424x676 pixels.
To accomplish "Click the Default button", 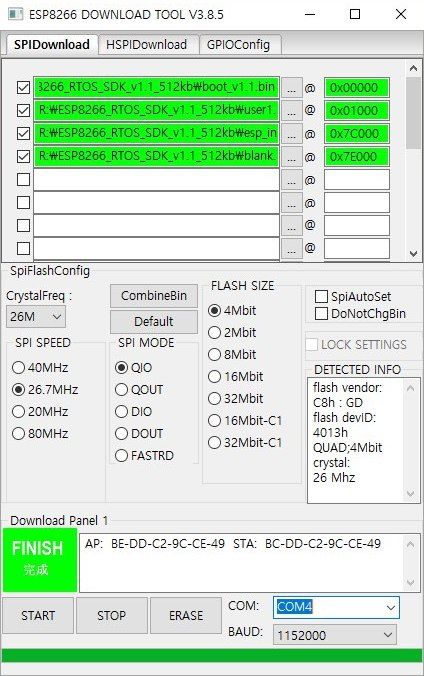I will pyautogui.click(x=154, y=322).
